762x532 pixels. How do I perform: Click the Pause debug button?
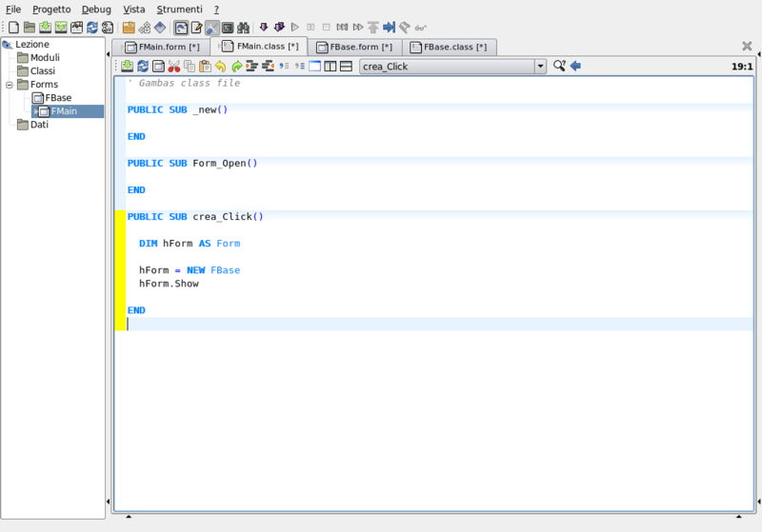coord(311,28)
